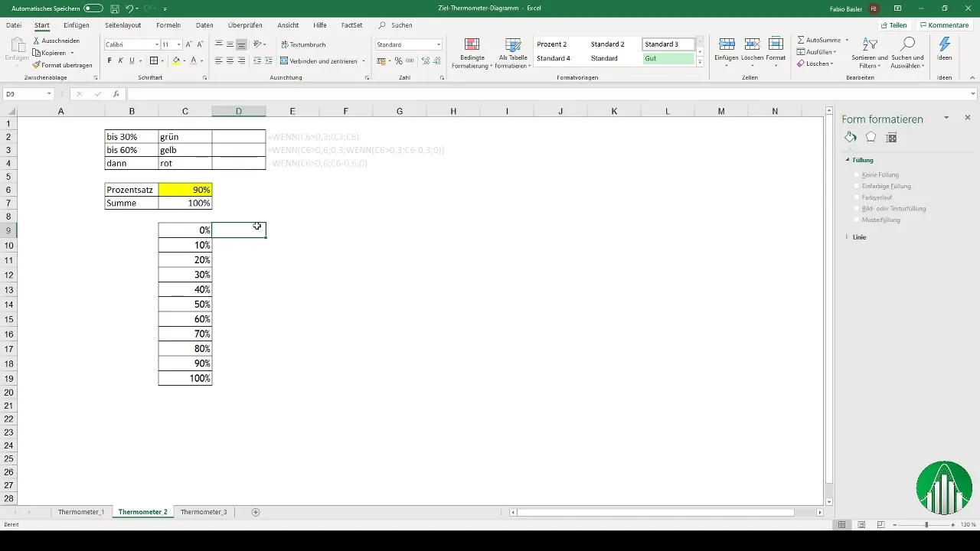Open task pane options dropdown arrow

(x=946, y=118)
